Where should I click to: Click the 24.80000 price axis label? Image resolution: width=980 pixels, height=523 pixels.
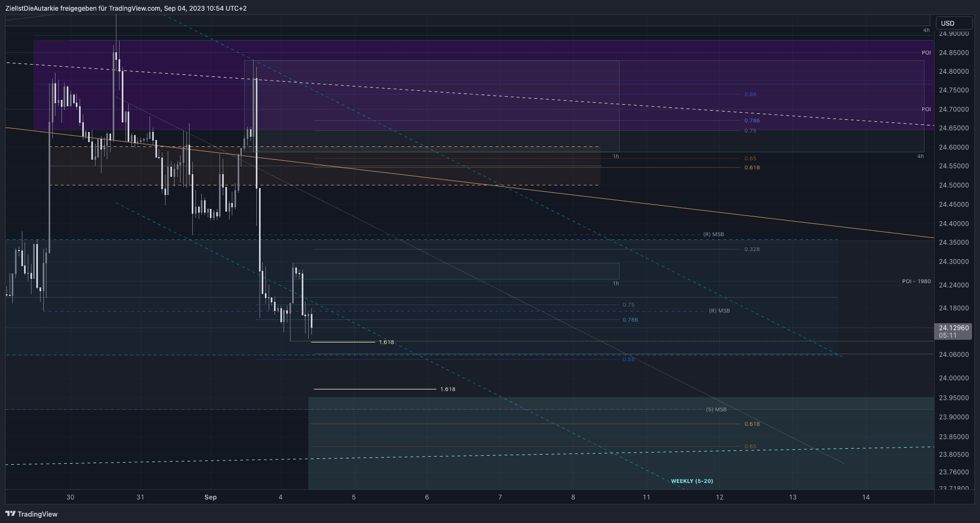953,72
